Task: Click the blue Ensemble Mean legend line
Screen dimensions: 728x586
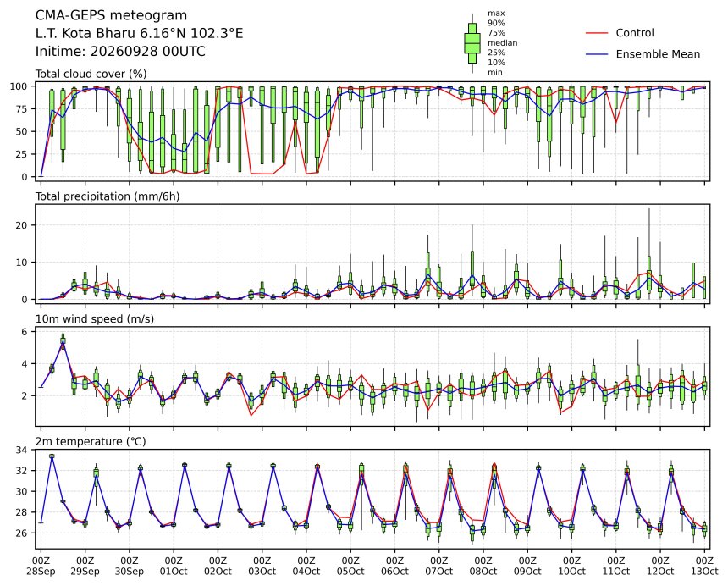Action: point(597,54)
